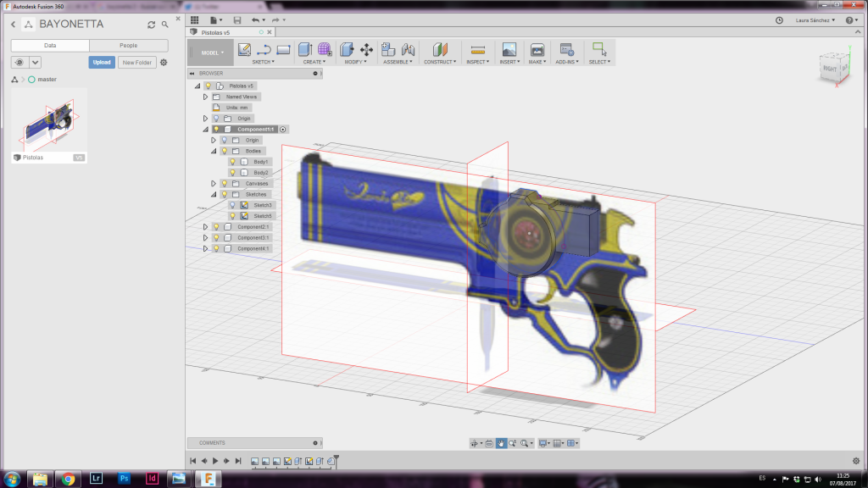Click the Extrude icon in Create group
The height and width of the screenshot is (488, 868).
305,49
